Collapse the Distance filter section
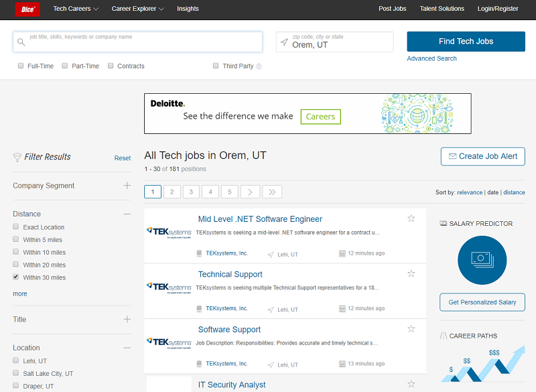 click(x=127, y=214)
